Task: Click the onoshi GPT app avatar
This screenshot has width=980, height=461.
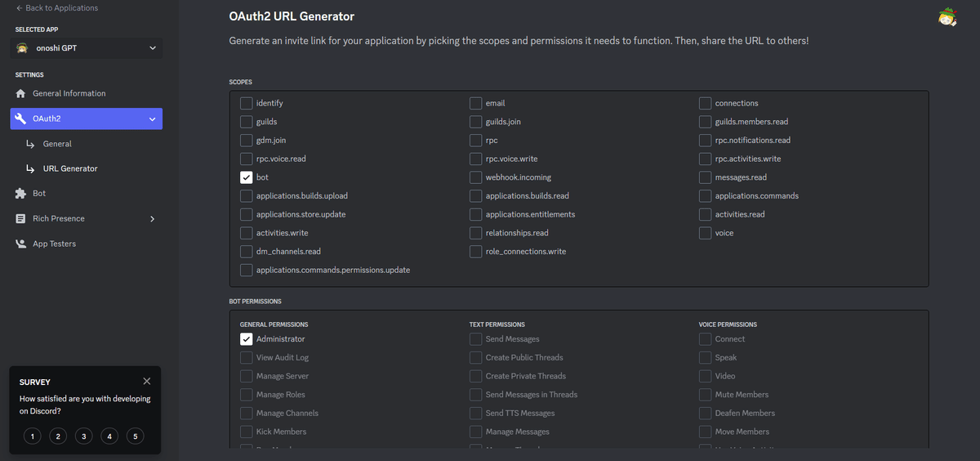Action: [23, 48]
